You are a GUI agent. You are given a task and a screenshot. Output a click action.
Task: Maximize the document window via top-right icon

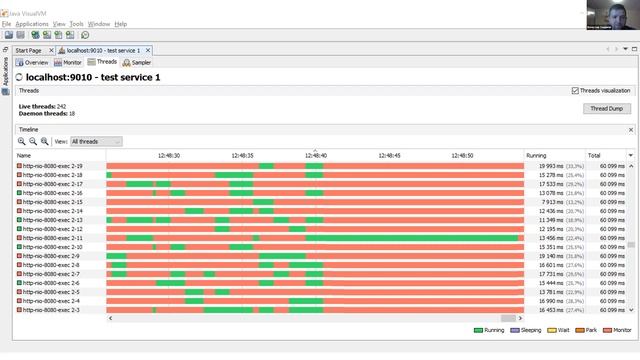click(x=634, y=49)
